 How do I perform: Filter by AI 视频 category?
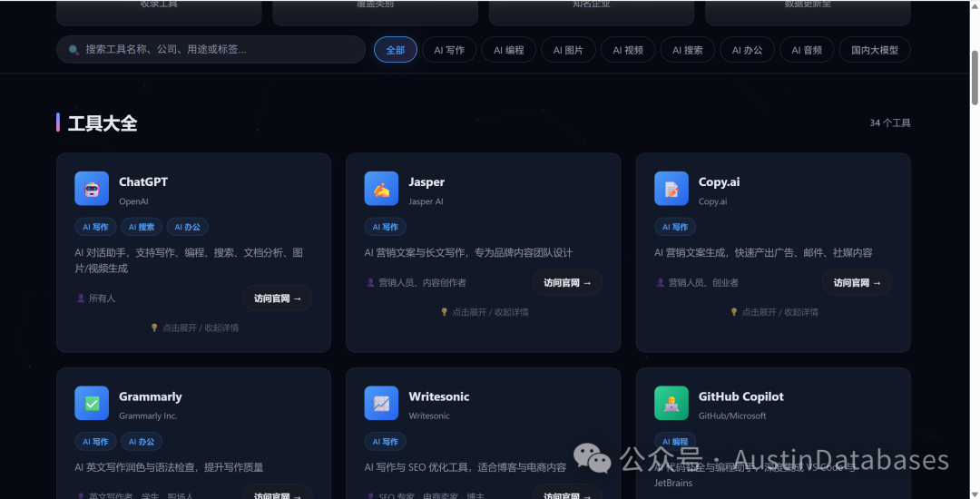click(628, 50)
